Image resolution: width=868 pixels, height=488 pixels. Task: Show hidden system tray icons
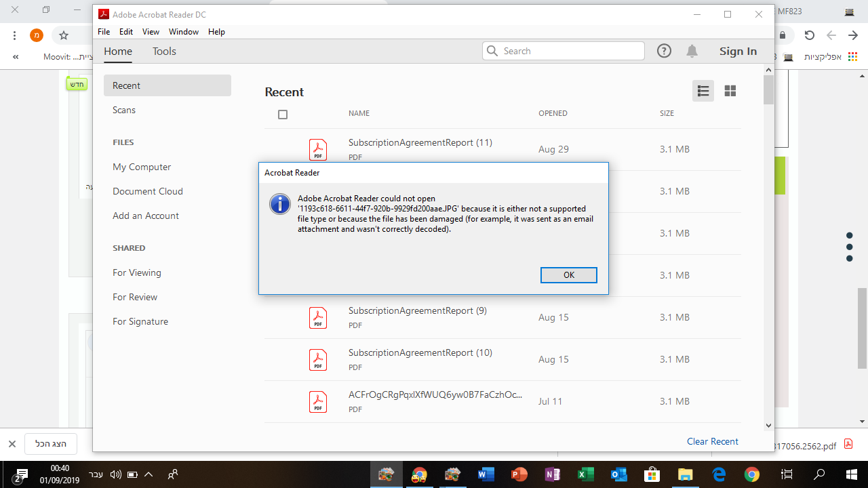149,474
